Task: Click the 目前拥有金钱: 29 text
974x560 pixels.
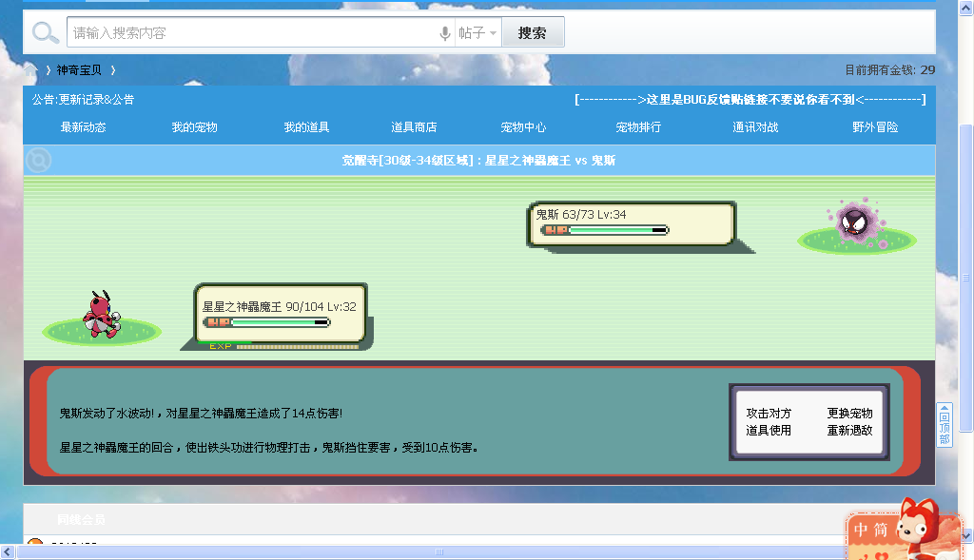Action: tap(889, 70)
